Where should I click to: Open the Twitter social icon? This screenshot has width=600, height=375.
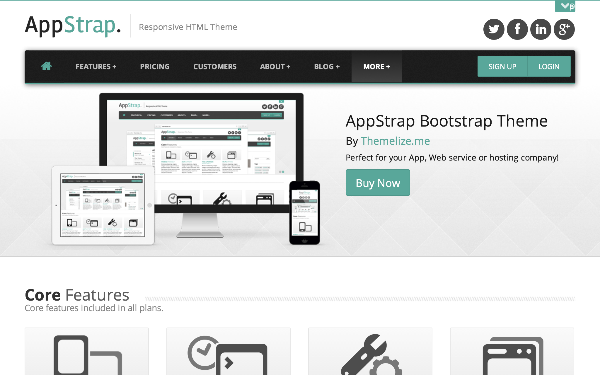click(494, 29)
